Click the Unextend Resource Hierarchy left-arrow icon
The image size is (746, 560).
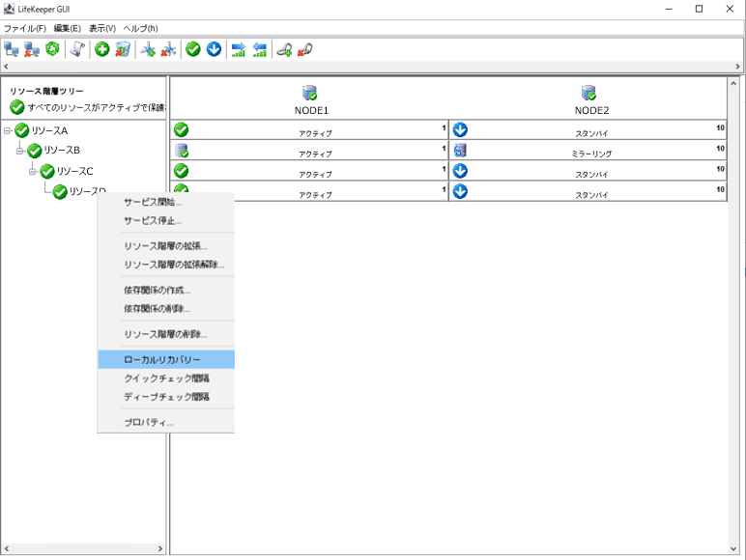259,49
